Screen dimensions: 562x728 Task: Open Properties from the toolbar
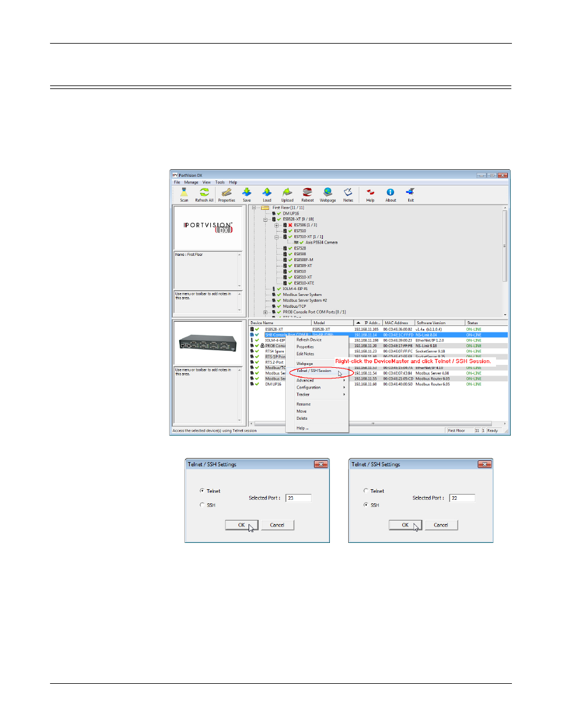coord(226,195)
